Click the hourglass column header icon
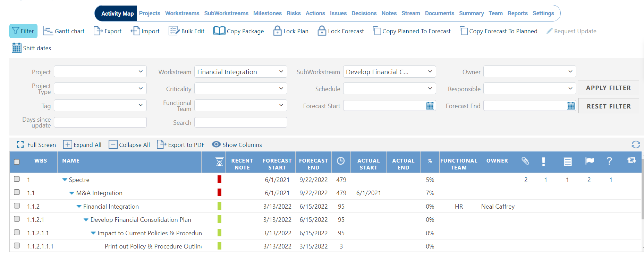644x253 pixels. tap(219, 162)
